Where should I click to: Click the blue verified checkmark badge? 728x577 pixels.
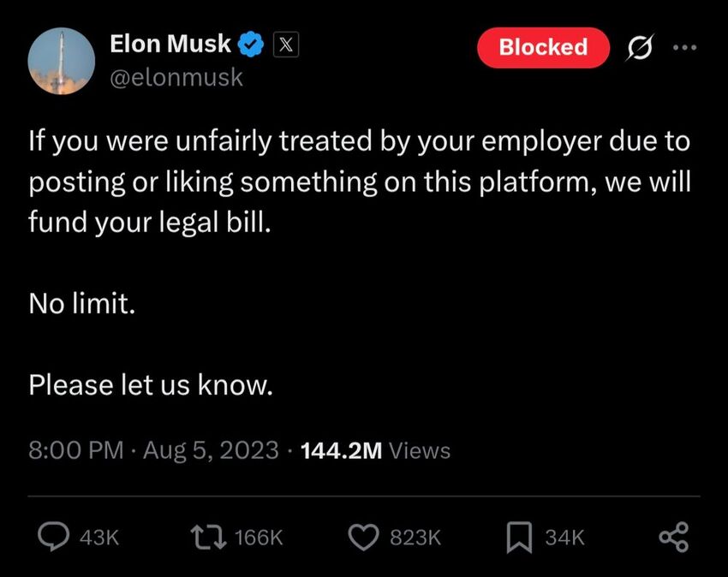click(251, 45)
